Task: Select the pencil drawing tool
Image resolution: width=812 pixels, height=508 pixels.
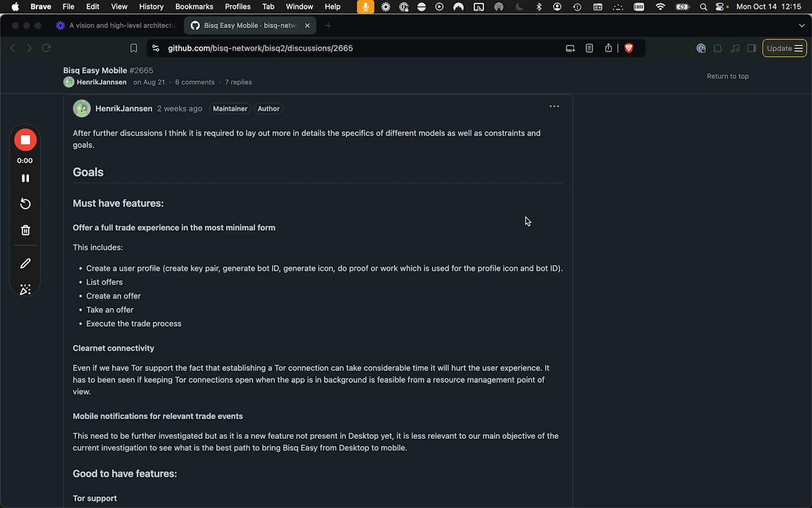Action: click(x=25, y=264)
